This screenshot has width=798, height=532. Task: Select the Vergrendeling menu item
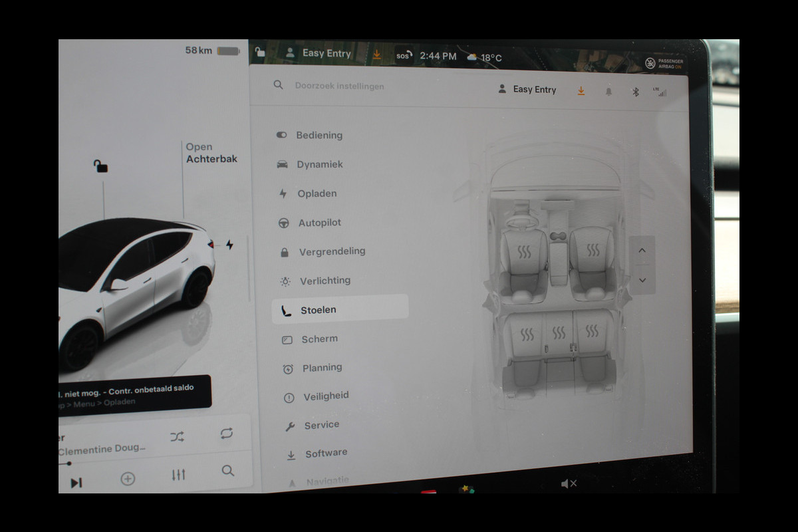click(x=331, y=251)
